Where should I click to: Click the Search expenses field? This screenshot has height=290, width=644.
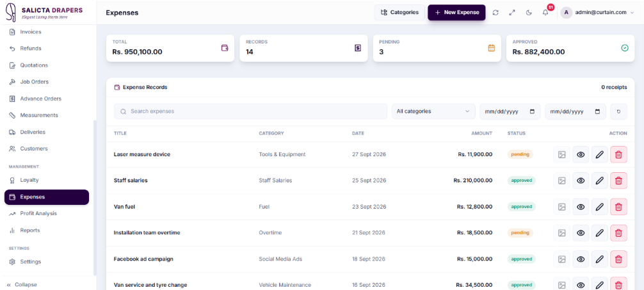tap(250, 111)
